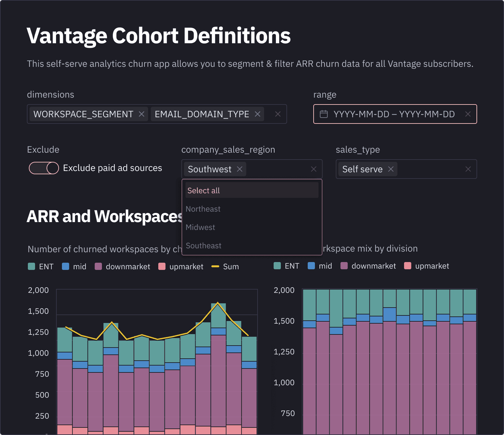Clear all selected dimensions

coord(278,114)
